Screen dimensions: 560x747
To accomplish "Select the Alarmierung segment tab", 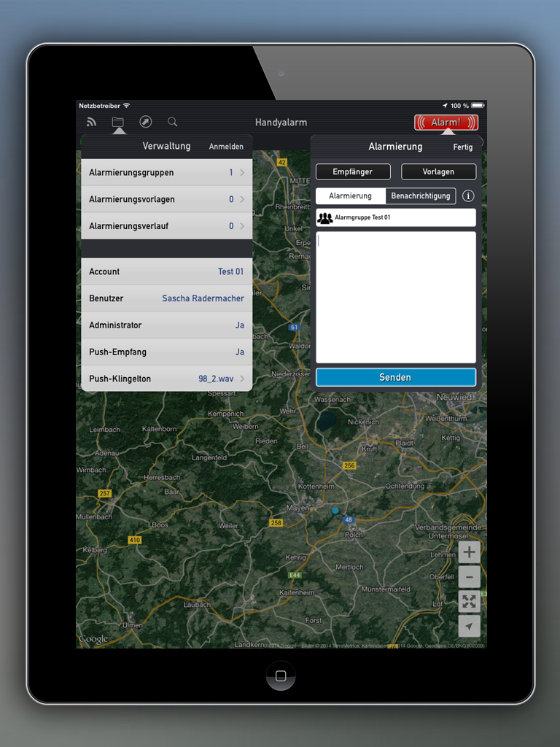I will click(x=351, y=196).
